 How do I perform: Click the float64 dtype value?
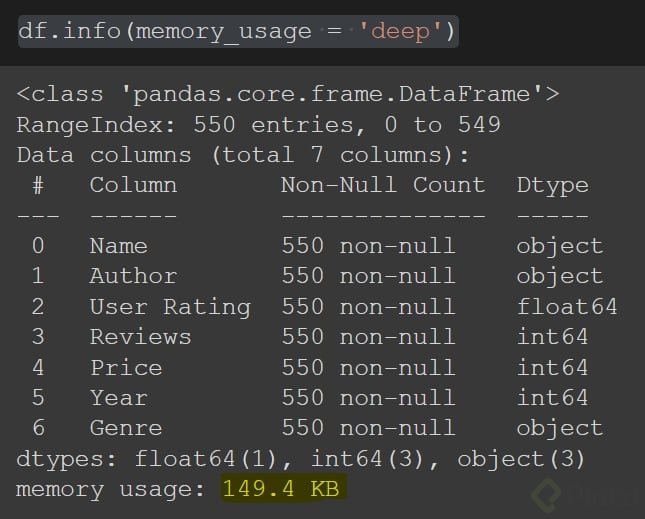pyautogui.click(x=567, y=307)
